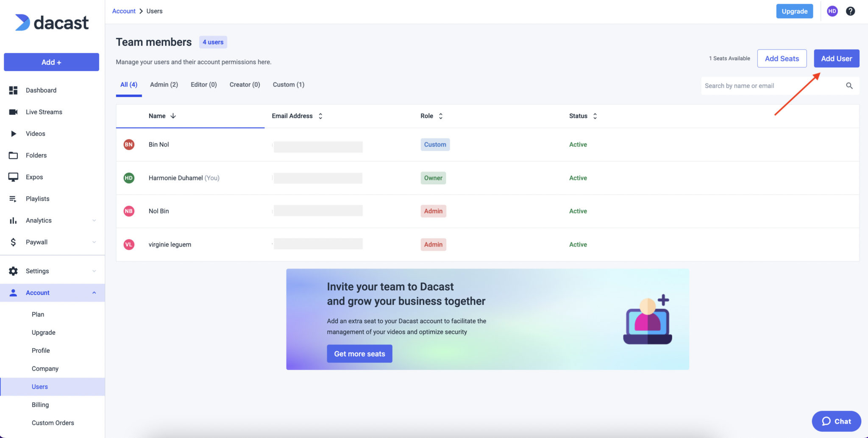Click the Owner role badge
Viewport: 868px width, 438px height.
coord(433,178)
